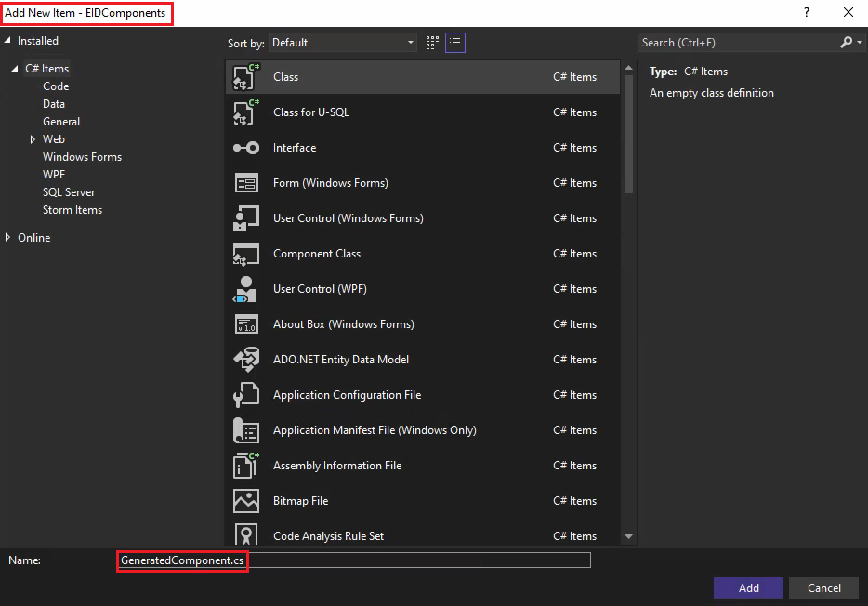Click 'Interface' template name text

(x=295, y=148)
